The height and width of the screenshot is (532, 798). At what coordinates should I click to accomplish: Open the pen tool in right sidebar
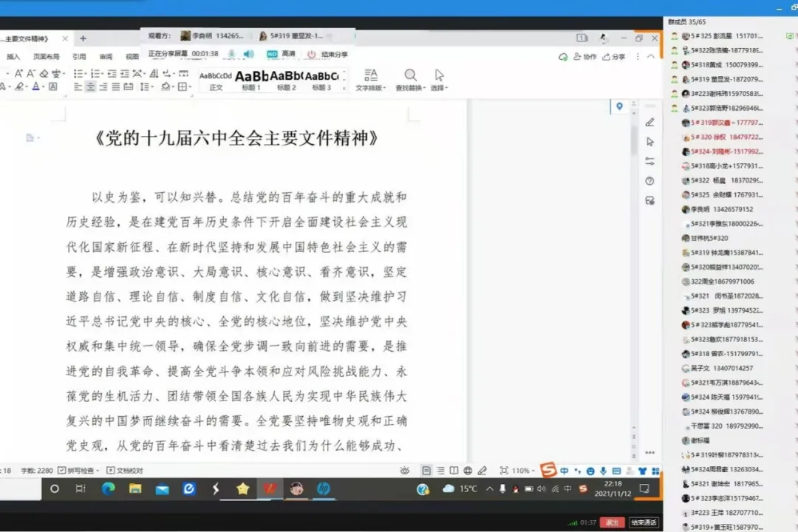pyautogui.click(x=650, y=122)
